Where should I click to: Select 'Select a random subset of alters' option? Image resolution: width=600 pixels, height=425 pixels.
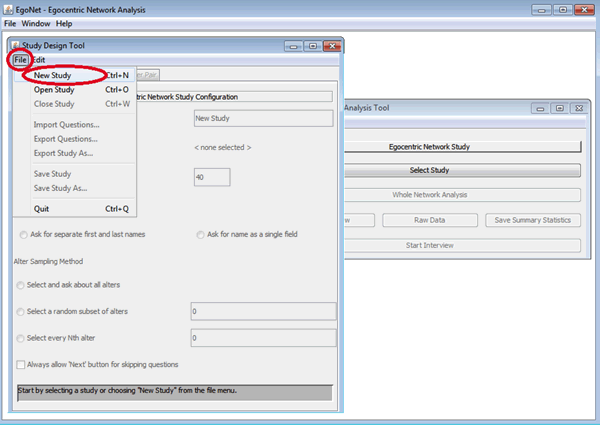[20, 312]
